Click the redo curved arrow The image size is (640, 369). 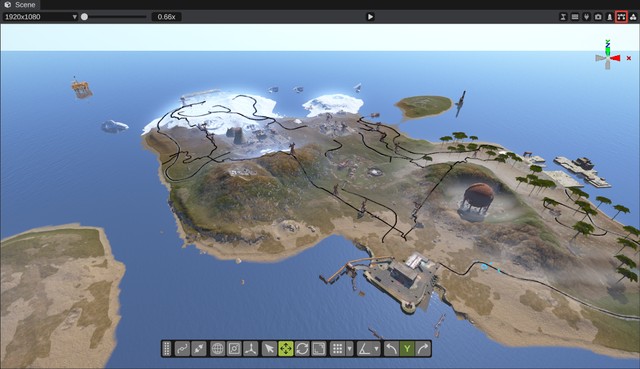pyautogui.click(x=423, y=349)
